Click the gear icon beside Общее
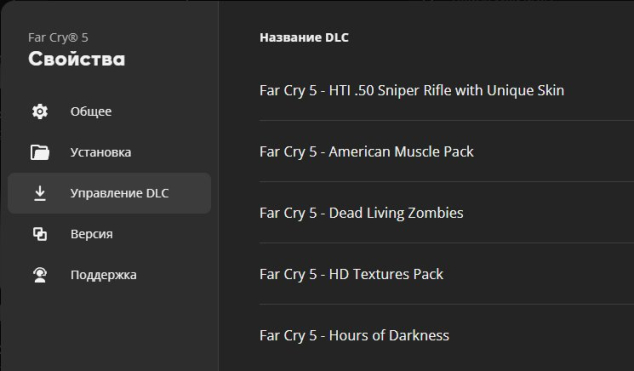The width and height of the screenshot is (634, 371). 40,112
